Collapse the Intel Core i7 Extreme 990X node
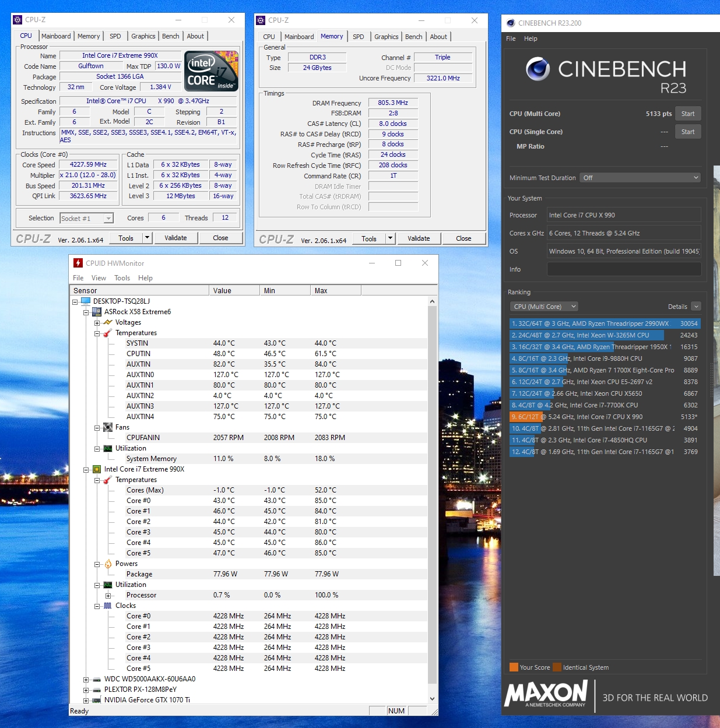 [x=86, y=470]
